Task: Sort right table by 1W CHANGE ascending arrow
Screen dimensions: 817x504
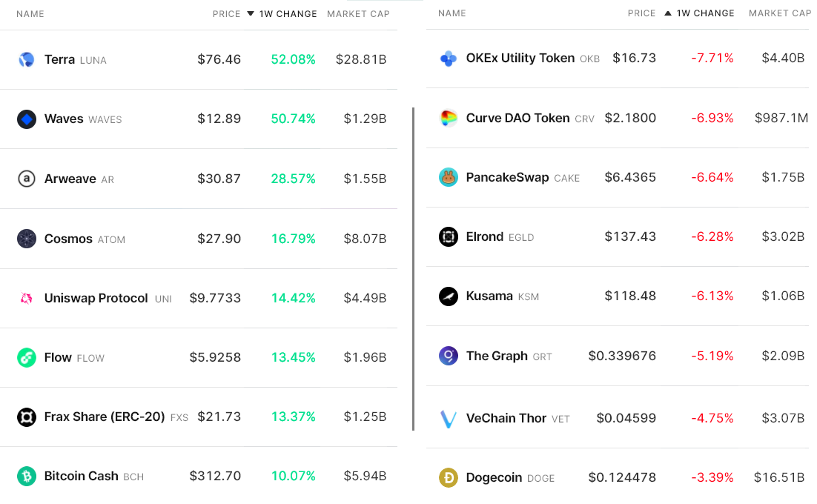Action: 668,13
